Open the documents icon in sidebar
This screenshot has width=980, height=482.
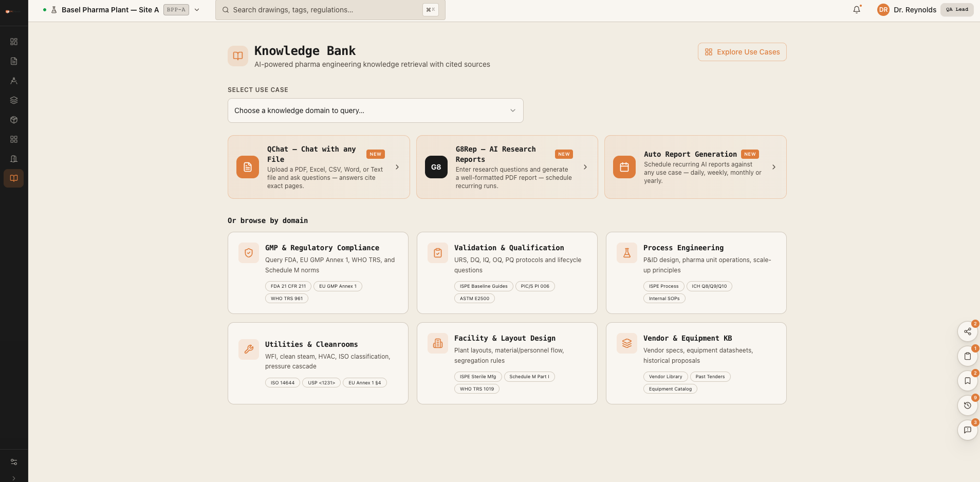[x=14, y=61]
